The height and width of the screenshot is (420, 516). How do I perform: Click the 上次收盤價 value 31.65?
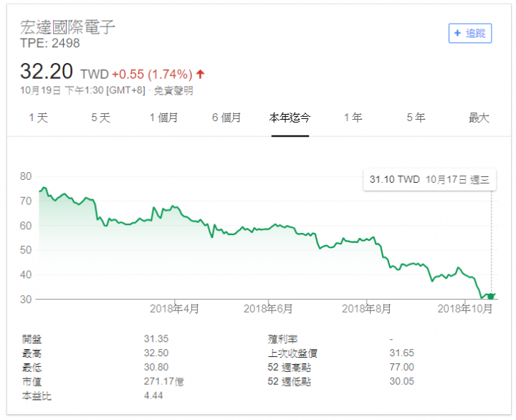coord(402,353)
